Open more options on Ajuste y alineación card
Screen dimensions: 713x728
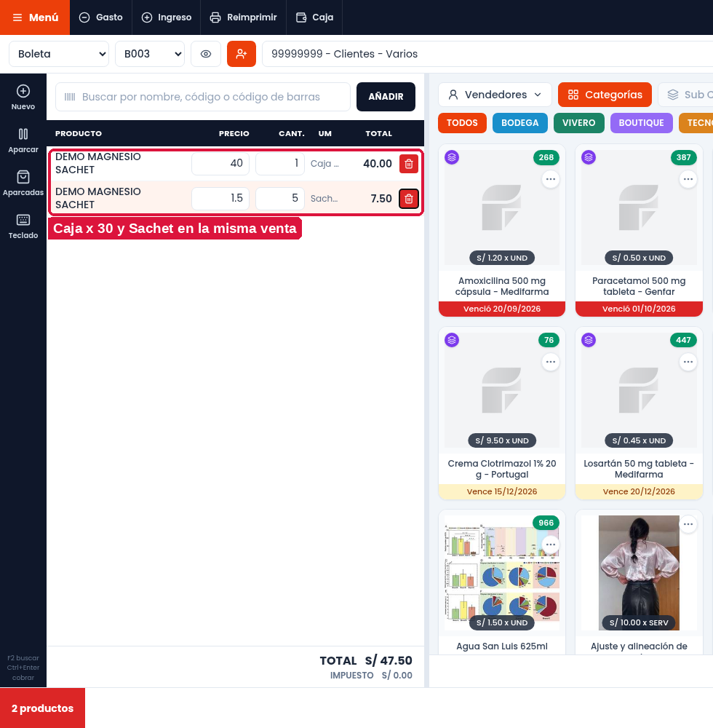point(688,525)
